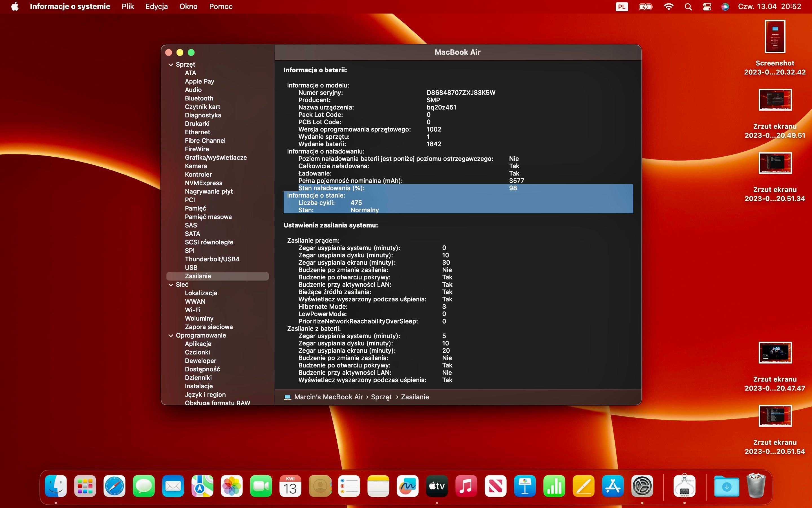This screenshot has width=812, height=508.
Task: Open the Edycja menu
Action: pos(156,6)
